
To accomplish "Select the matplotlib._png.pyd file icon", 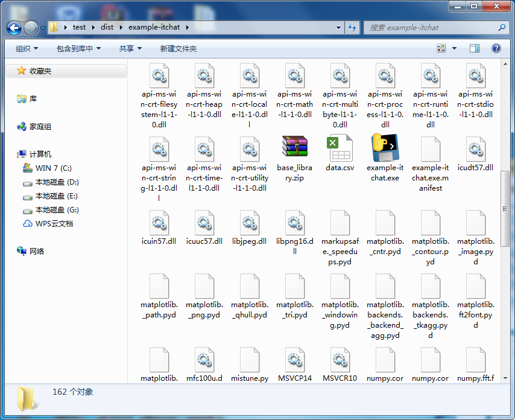I will tap(204, 286).
